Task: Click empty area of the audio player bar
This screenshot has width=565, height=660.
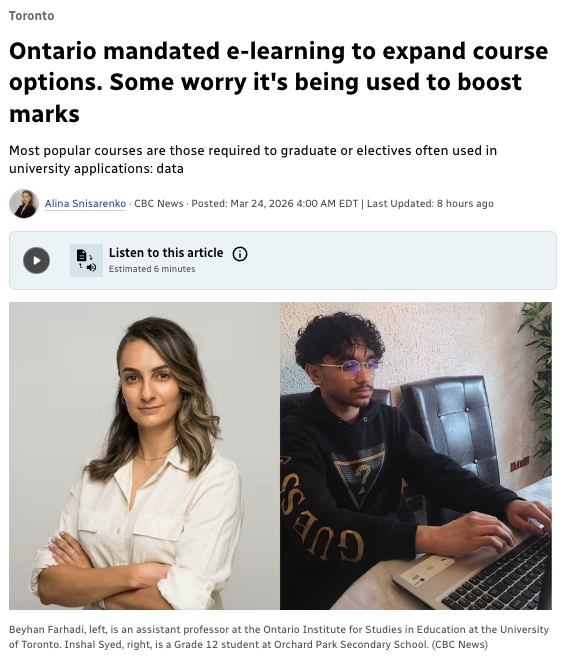Action: (x=400, y=261)
